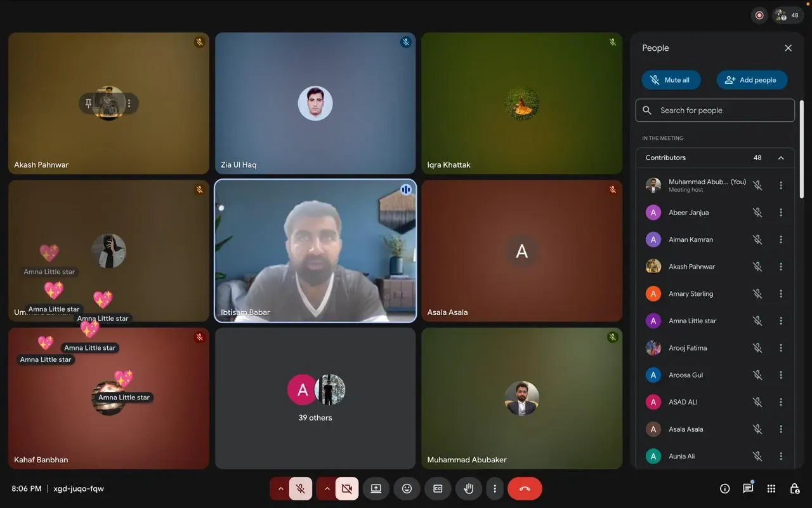Screen dimensions: 812x508
Task: Open more options for Abeer Janjua
Action: [x=781, y=213]
